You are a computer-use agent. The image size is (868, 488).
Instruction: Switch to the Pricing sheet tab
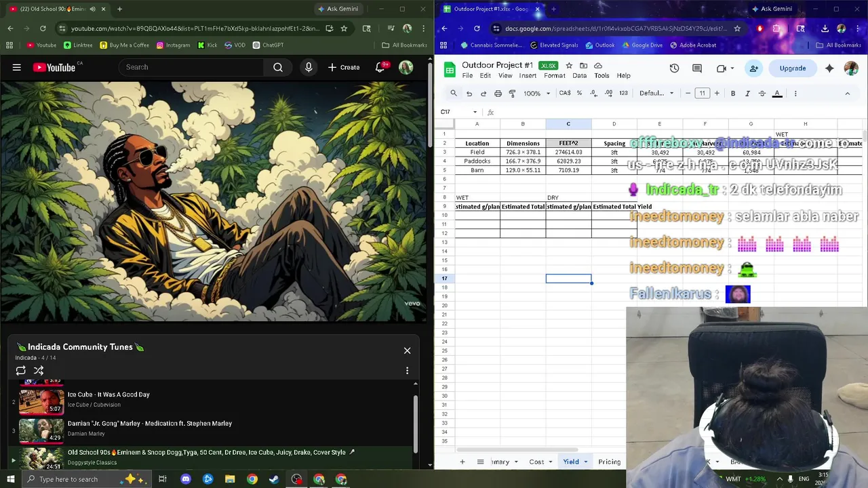tap(609, 462)
